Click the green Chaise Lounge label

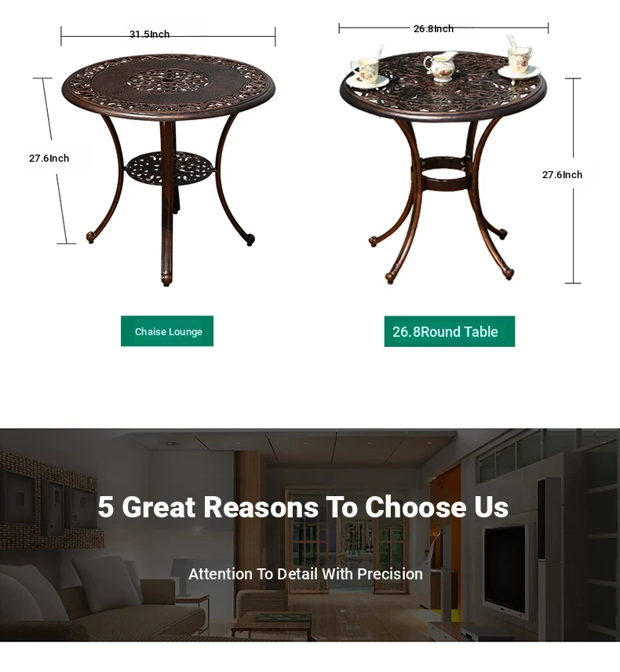(x=167, y=331)
